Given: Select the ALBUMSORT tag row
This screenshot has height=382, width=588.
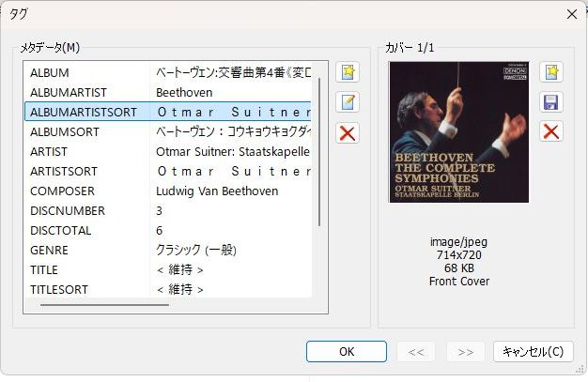Looking at the screenshot, I should click(x=167, y=132).
